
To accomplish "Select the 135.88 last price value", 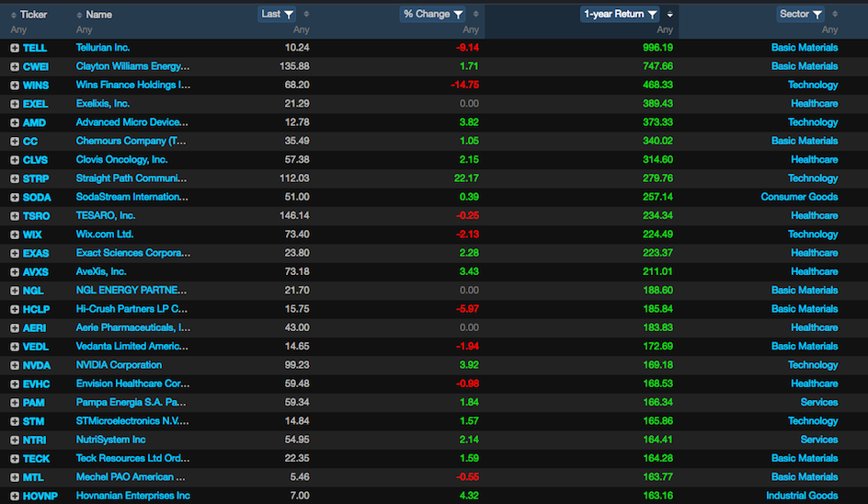I will (294, 66).
